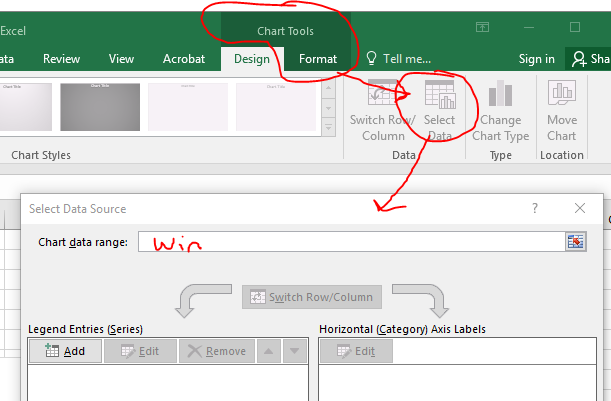Click the dialog Help question mark

click(535, 208)
